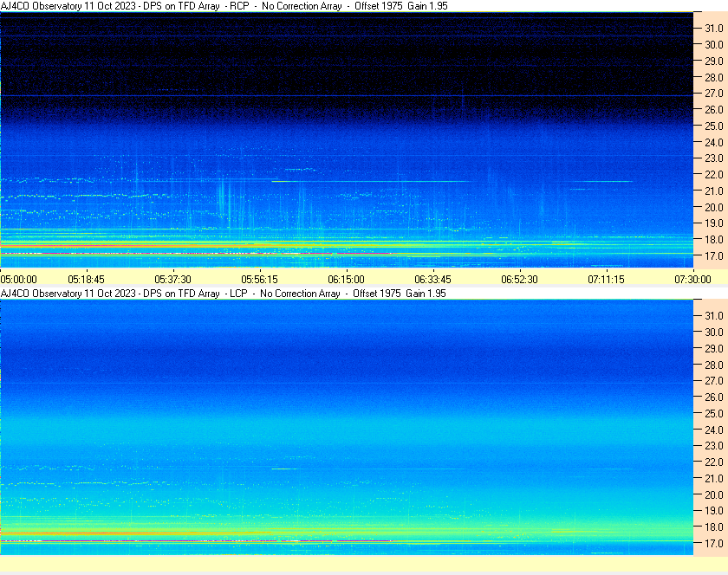
Task: Click the 20.0 frequency label on LCP panel
Action: (714, 494)
